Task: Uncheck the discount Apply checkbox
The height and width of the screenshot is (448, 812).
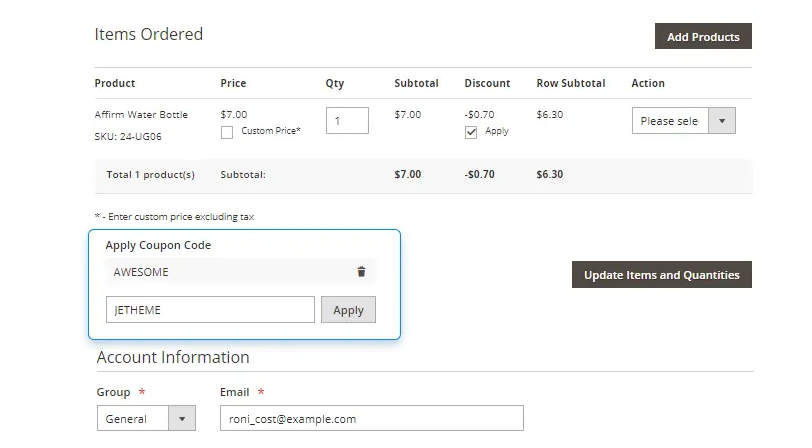Action: coord(471,133)
